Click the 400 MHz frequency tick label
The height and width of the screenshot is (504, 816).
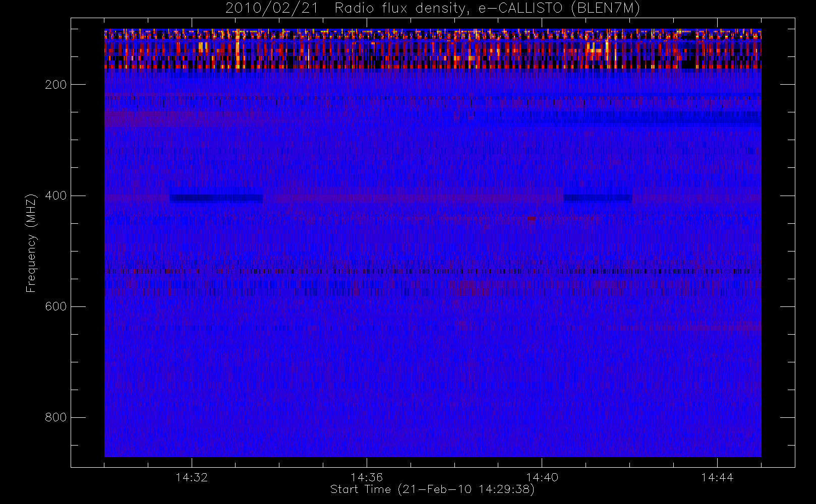coord(55,196)
